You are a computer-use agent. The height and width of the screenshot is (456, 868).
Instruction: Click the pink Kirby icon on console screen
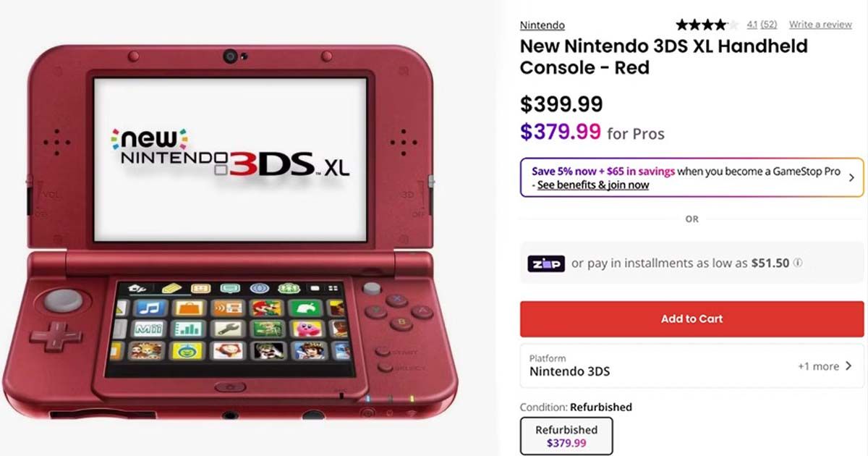[307, 329]
